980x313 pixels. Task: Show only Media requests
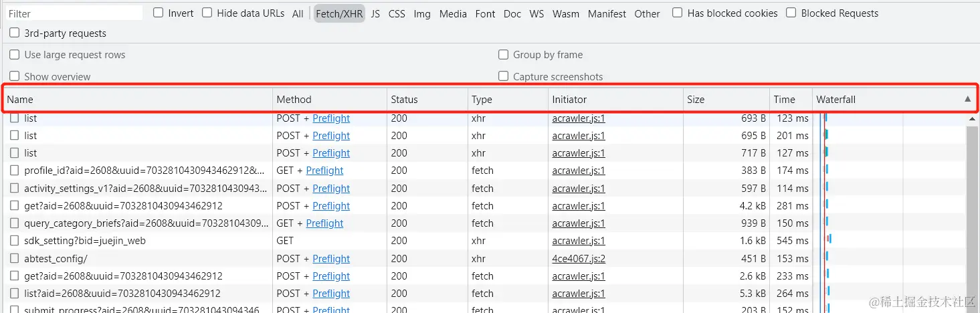coord(453,13)
